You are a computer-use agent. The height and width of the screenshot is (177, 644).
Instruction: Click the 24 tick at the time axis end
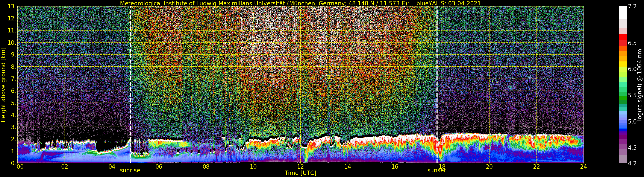(x=583, y=167)
